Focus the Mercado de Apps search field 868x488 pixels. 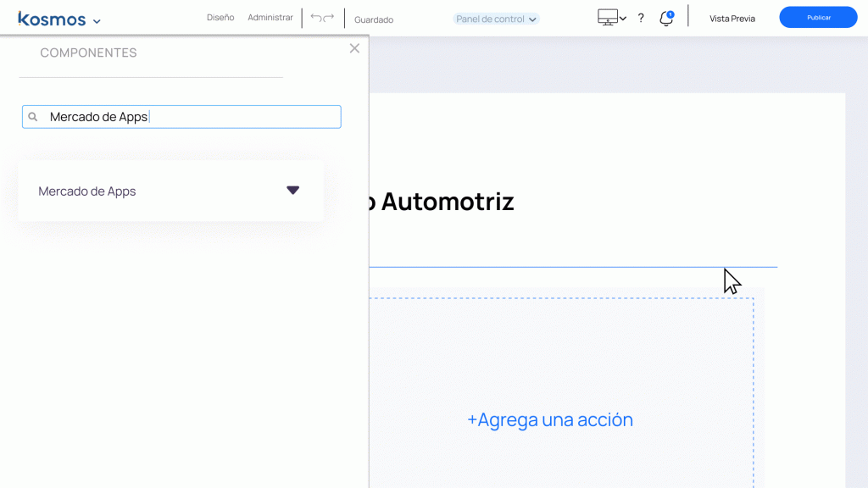(x=181, y=117)
